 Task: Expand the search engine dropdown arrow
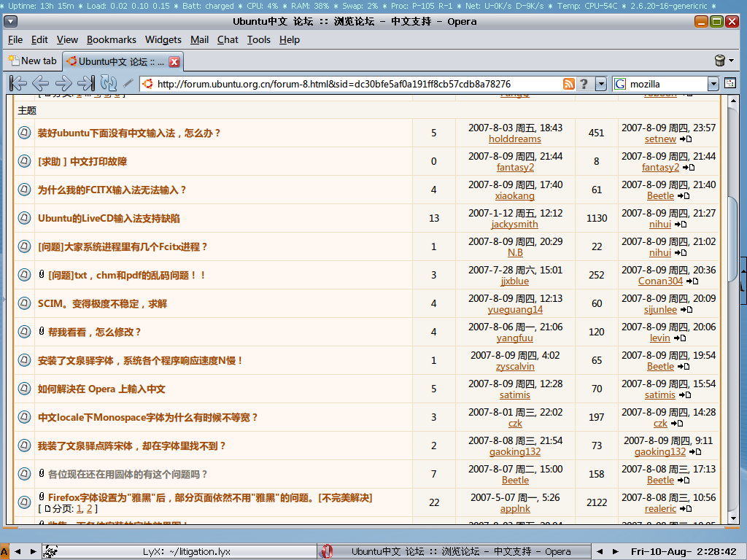coord(713,84)
